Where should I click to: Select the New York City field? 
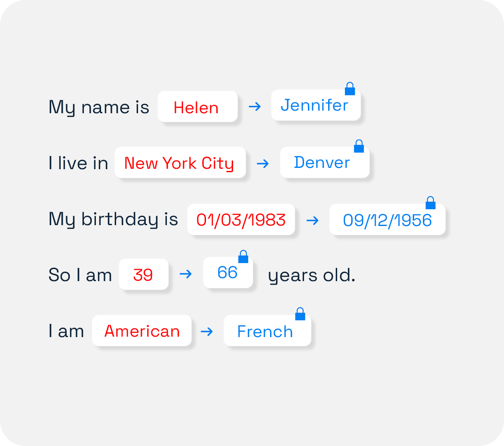click(x=180, y=162)
